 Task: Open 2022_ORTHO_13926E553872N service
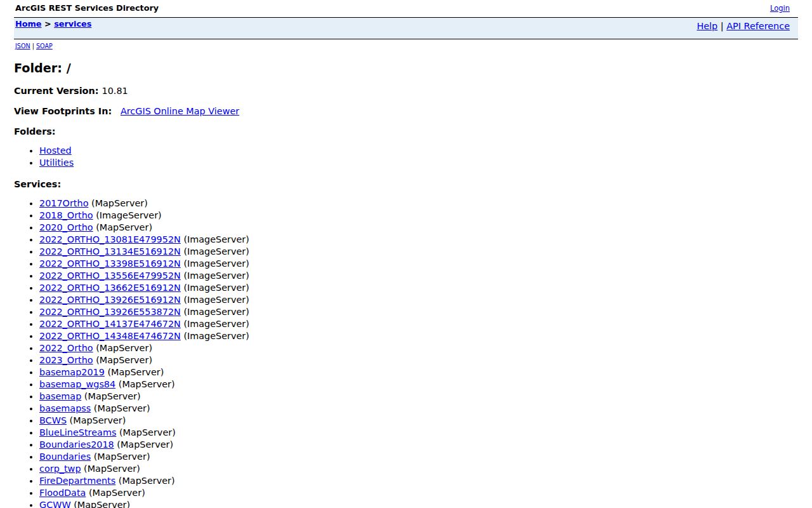pos(110,312)
